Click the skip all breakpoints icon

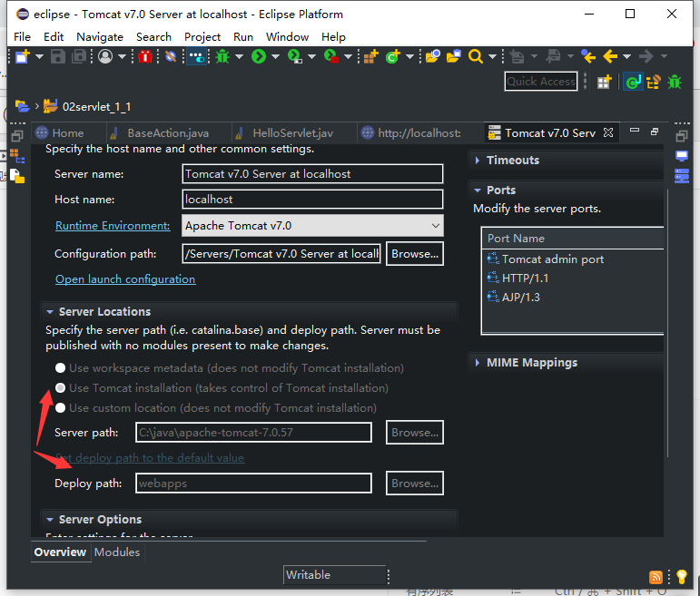(171, 56)
